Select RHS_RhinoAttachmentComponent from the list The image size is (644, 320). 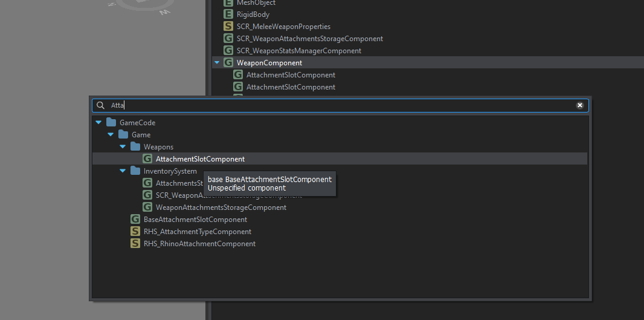pyautogui.click(x=199, y=243)
